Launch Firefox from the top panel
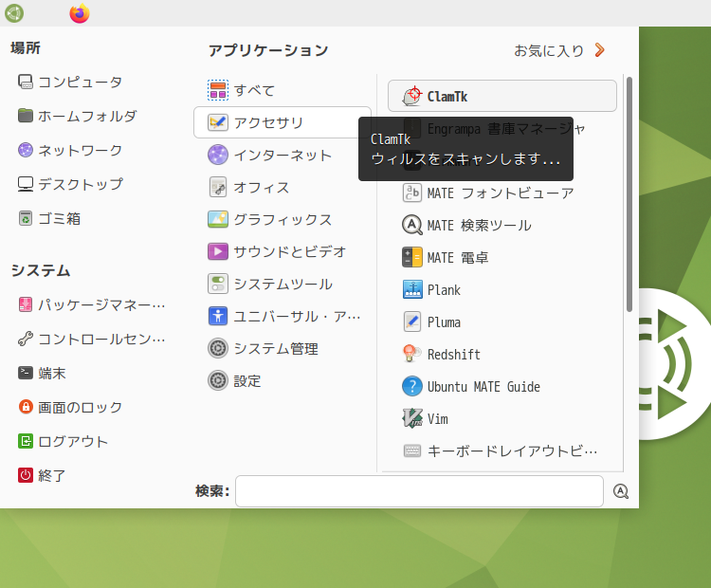711x588 pixels. coord(80,13)
